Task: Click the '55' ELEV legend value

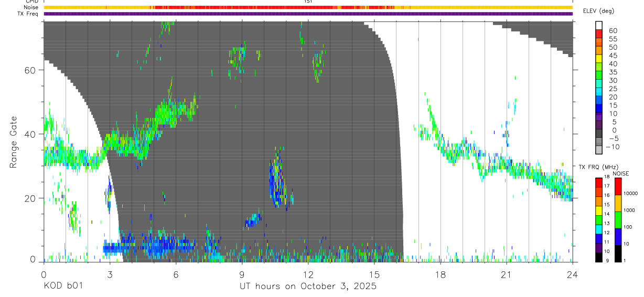Action: tap(612, 39)
